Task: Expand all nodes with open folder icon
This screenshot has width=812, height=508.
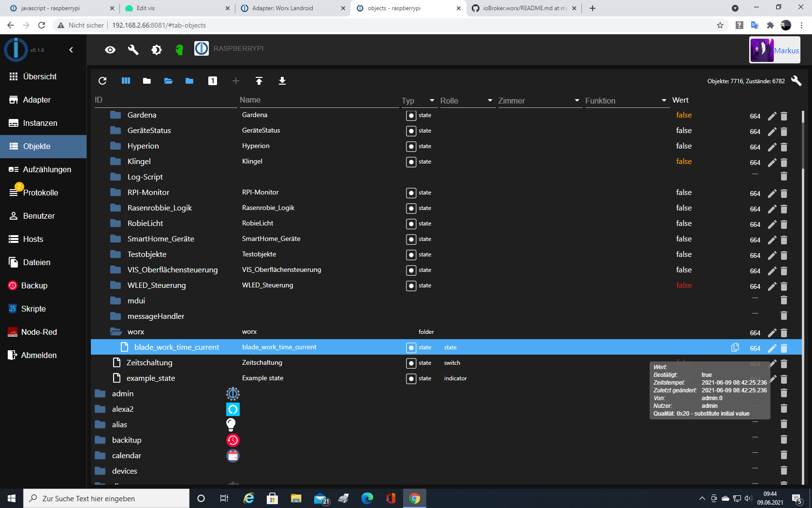Action: click(x=168, y=81)
